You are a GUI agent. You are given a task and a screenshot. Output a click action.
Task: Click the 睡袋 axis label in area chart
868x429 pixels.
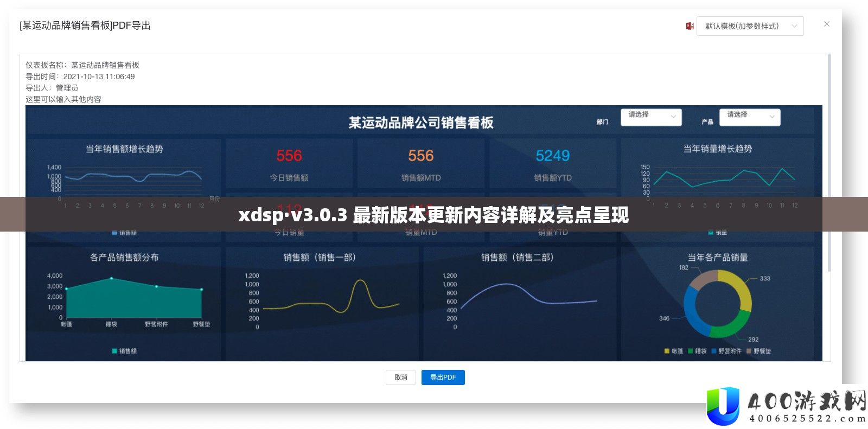pos(111,324)
